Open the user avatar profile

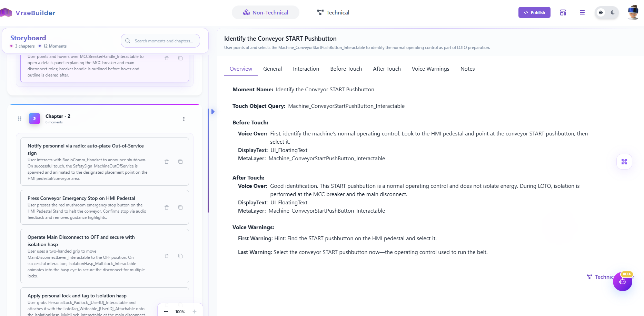coord(633,12)
